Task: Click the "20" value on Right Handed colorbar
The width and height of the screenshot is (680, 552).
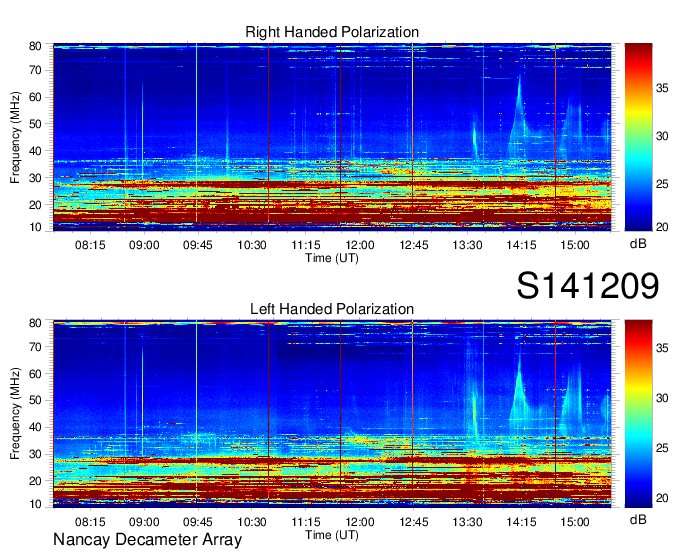Action: coord(662,227)
